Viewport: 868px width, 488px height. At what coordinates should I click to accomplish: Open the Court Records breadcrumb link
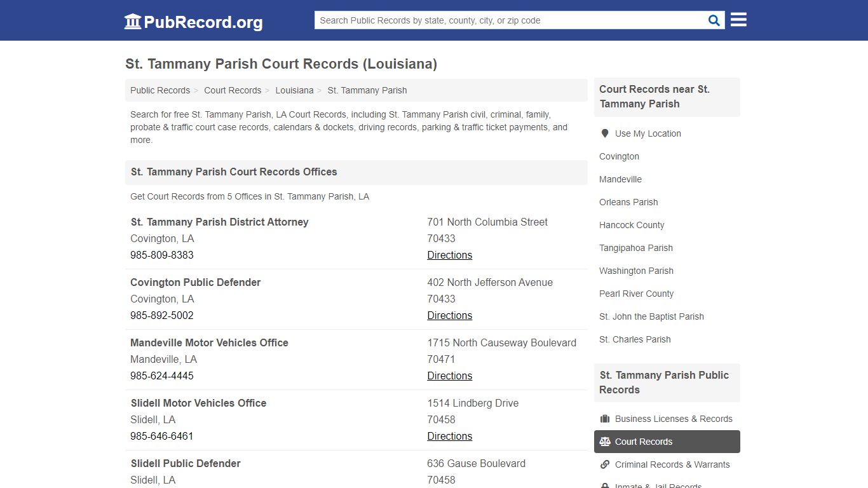coord(233,90)
